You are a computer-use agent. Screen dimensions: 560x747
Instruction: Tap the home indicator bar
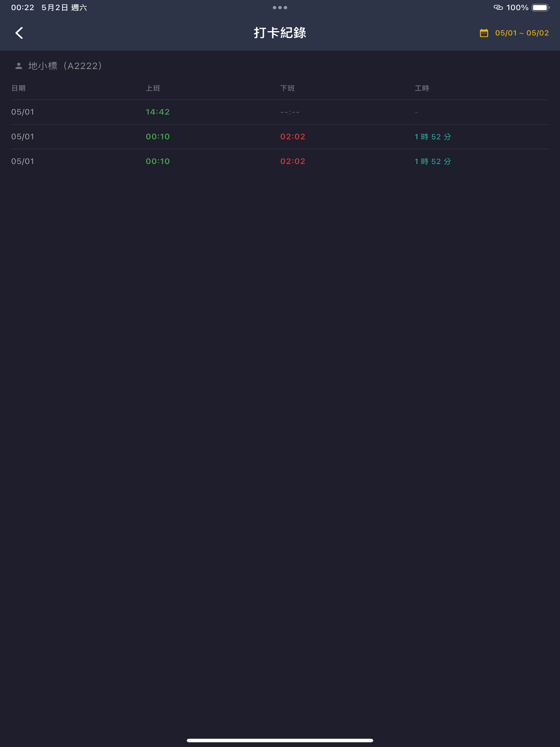pos(280,740)
